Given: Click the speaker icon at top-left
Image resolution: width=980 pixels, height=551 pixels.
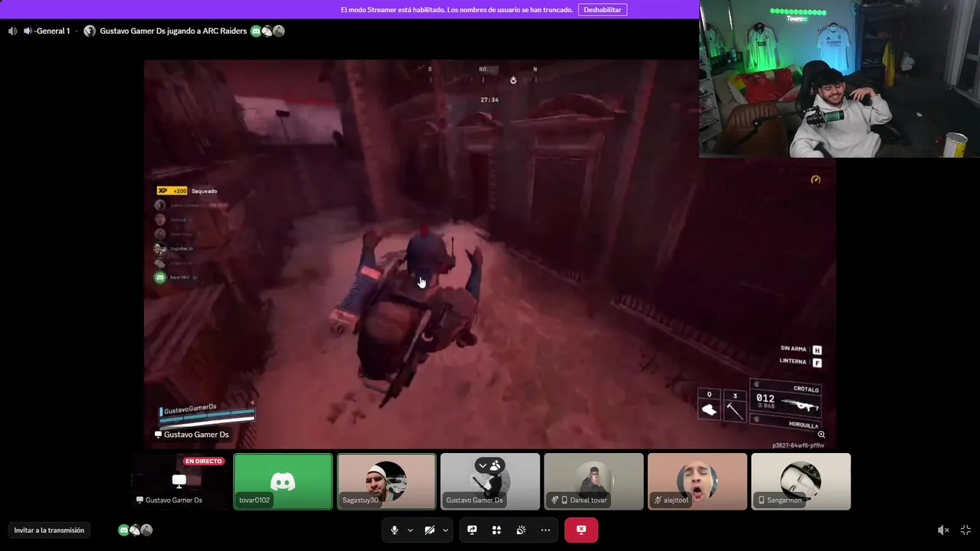Looking at the screenshot, I should (12, 31).
